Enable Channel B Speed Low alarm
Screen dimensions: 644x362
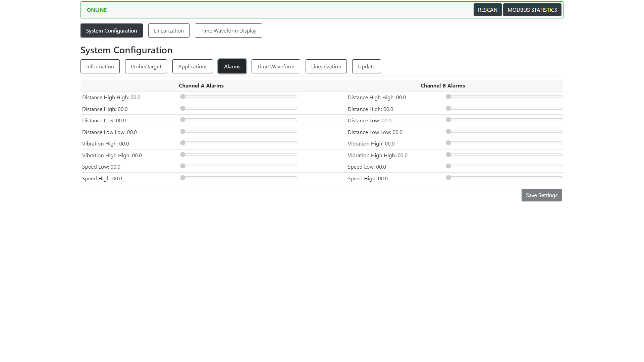448,166
